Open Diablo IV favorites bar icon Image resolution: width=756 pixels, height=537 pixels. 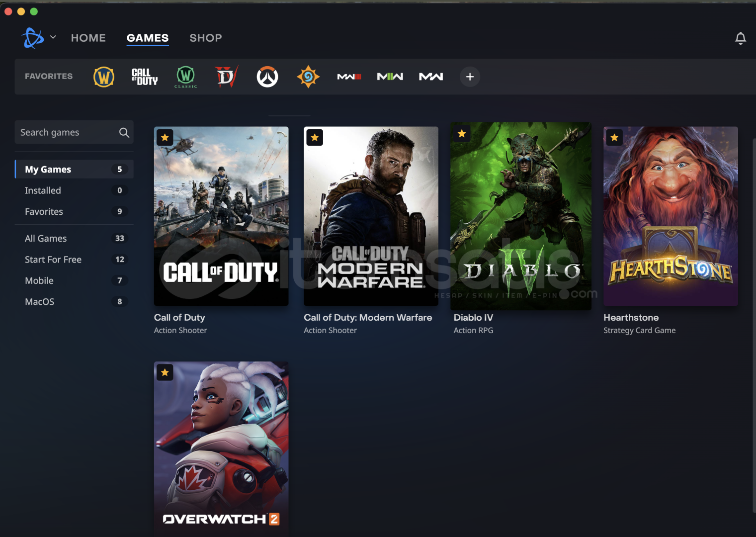click(227, 77)
